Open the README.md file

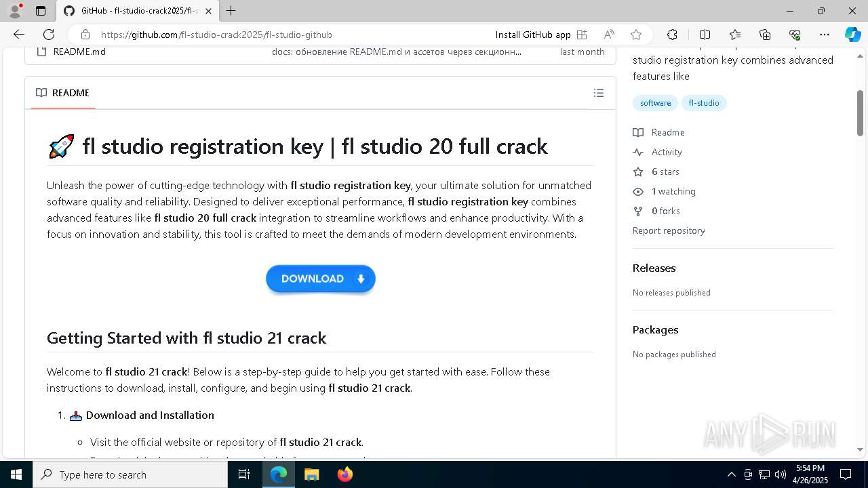tap(79, 52)
